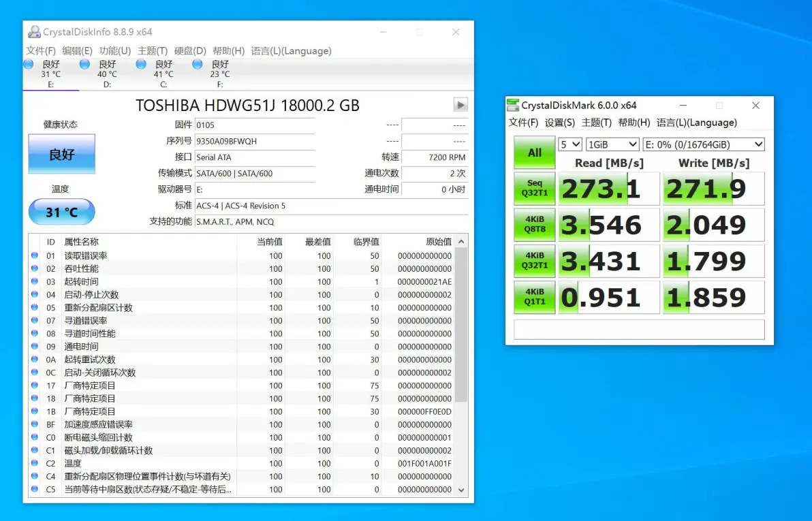Click status dot for attribute 04 启动-停止次数
Screen dimensions: 812x521
tap(35, 294)
